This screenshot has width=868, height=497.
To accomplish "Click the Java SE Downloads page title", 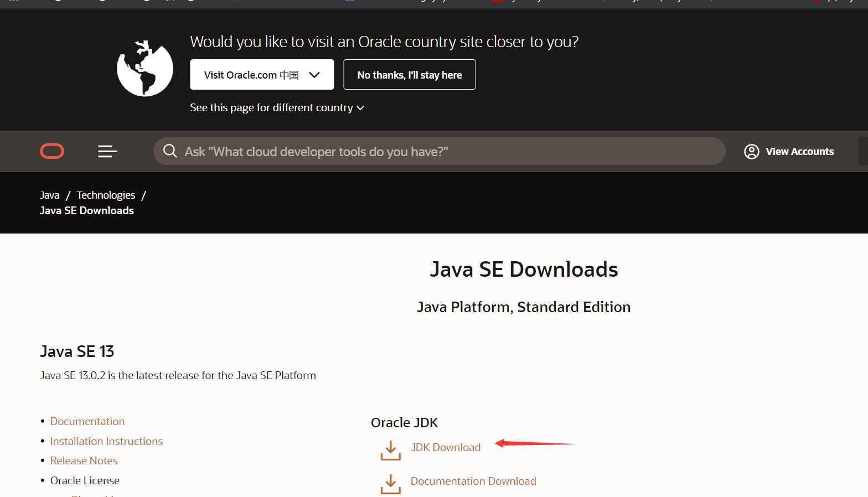I will tap(524, 270).
